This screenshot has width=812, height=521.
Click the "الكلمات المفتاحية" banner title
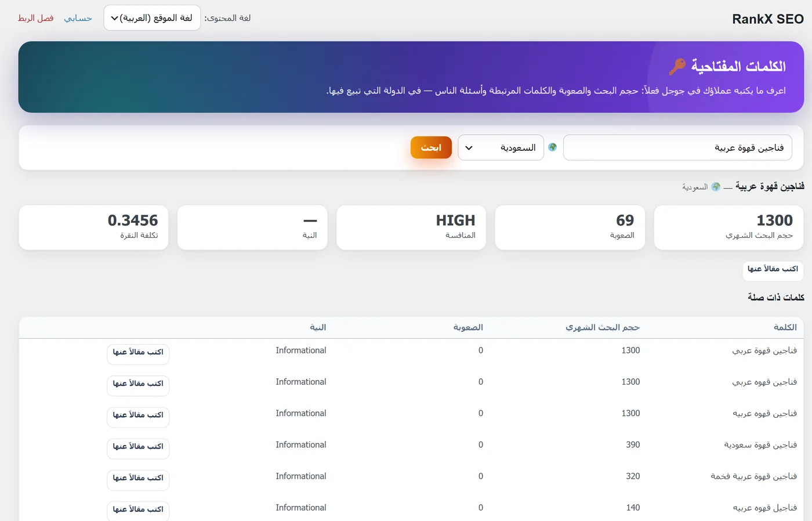[x=738, y=67]
